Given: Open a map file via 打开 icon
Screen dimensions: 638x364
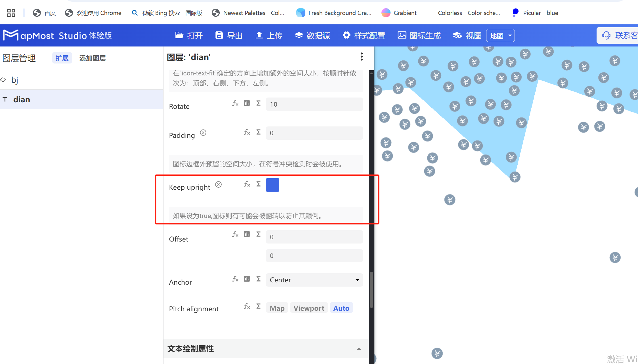Looking at the screenshot, I should coord(188,35).
